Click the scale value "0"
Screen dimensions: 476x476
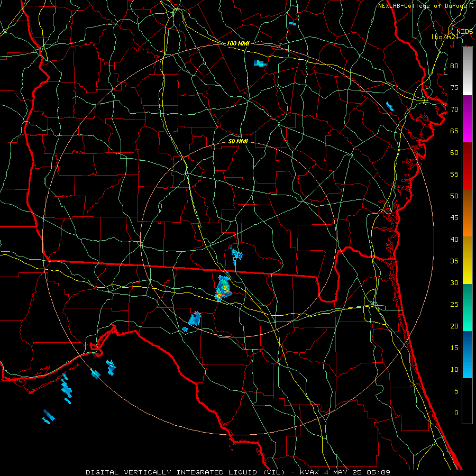coord(456,413)
